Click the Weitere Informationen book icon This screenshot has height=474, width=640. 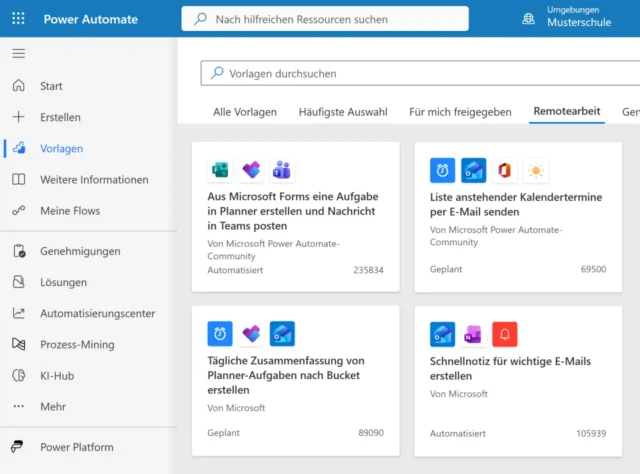18,180
